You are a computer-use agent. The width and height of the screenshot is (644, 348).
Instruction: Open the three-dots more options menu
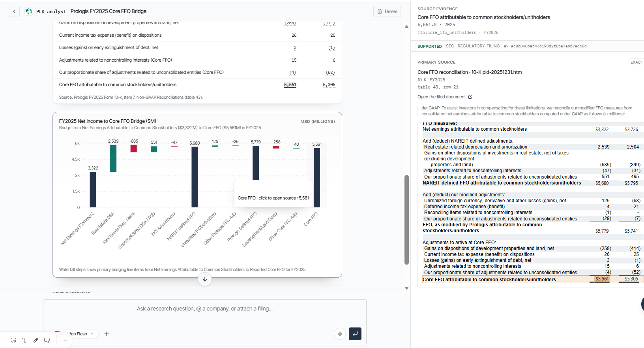(65, 340)
